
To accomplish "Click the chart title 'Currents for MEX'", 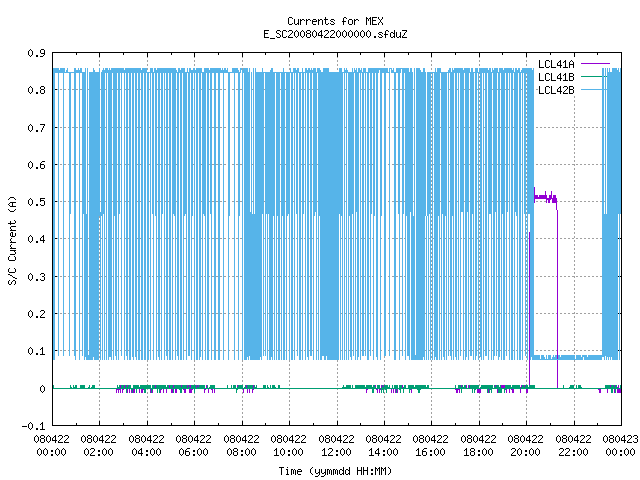I will (x=335, y=21).
